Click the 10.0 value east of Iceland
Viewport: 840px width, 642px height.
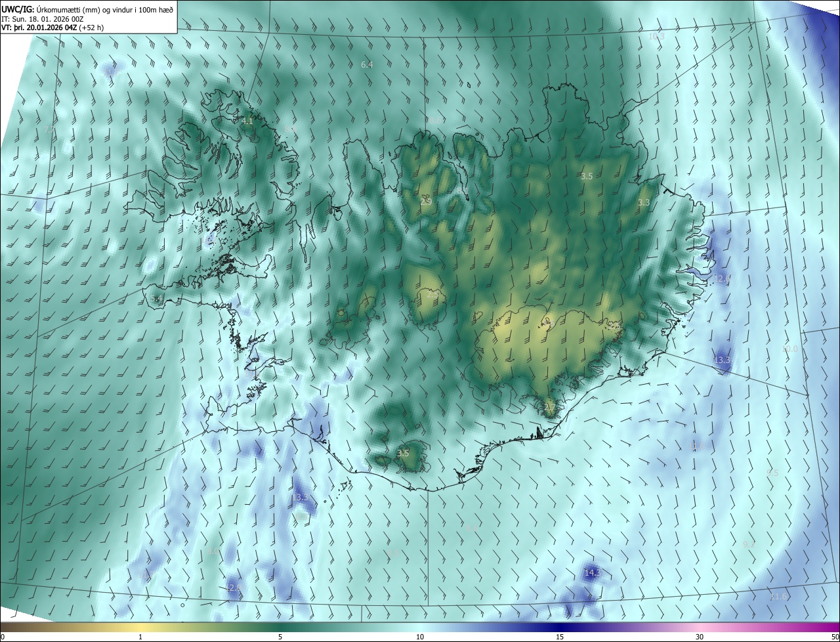coord(790,349)
